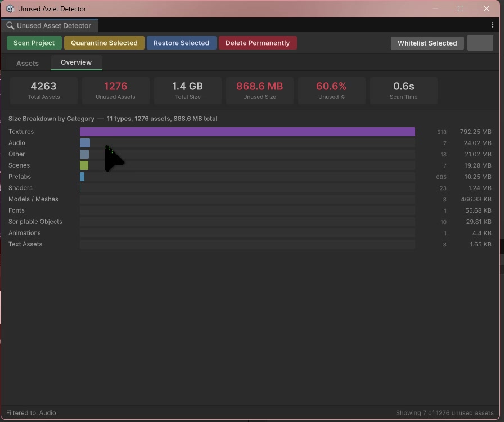504x422 pixels.
Task: Click the blank gray button beside Whitelist Selected
Action: click(x=480, y=43)
